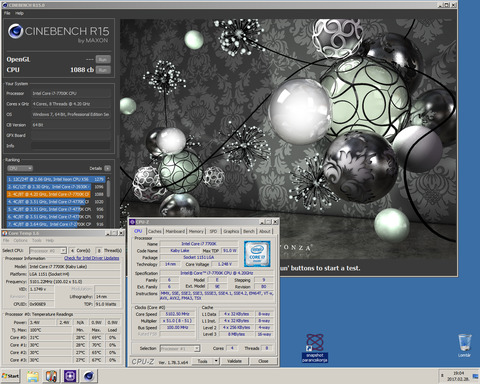Open the Recycle Bin on the desktop

pos(465,345)
